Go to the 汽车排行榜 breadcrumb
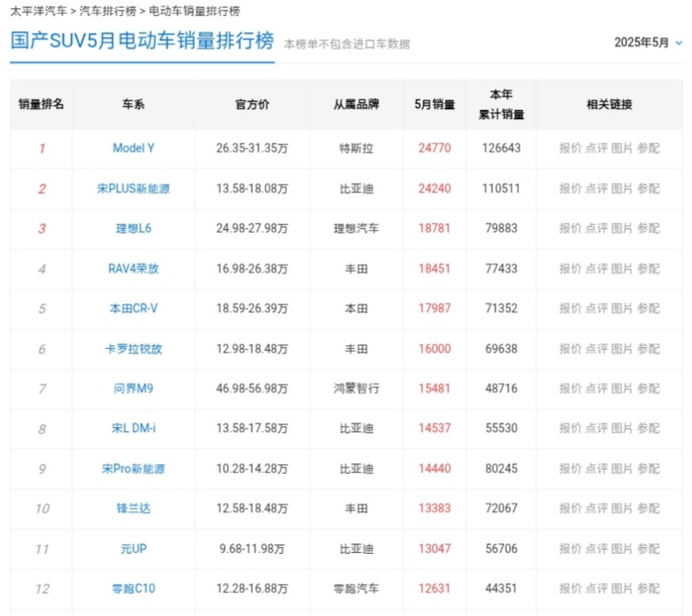 pos(107,11)
